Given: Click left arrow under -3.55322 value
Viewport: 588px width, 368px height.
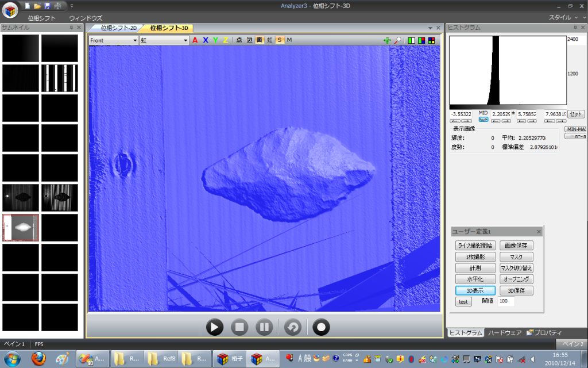Looking at the screenshot, I should pos(455,121).
